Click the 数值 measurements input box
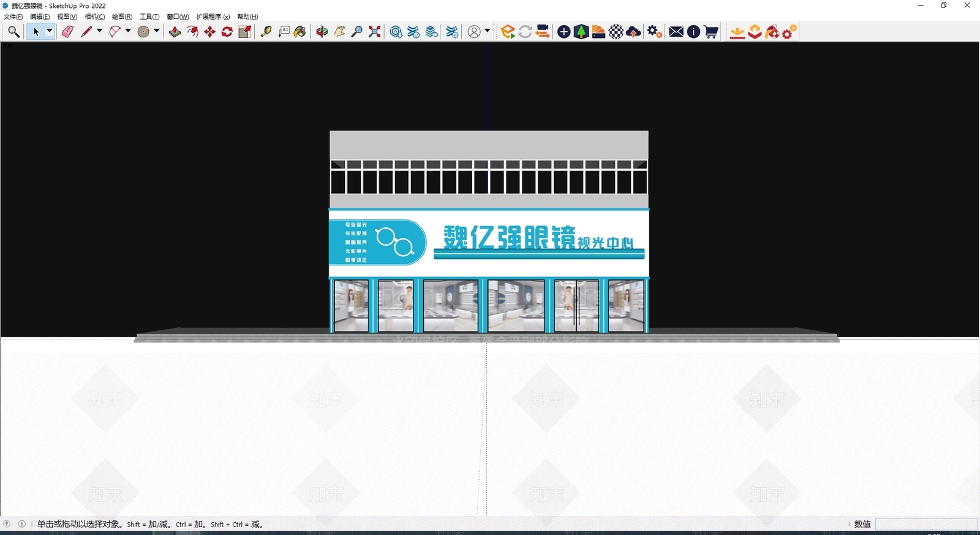The image size is (980, 535). coord(926,524)
